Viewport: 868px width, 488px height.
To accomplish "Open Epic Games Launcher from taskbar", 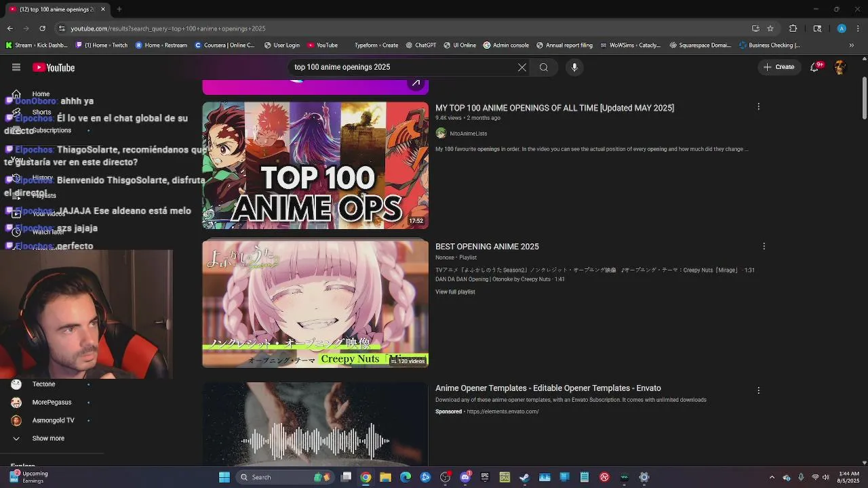I will (485, 477).
